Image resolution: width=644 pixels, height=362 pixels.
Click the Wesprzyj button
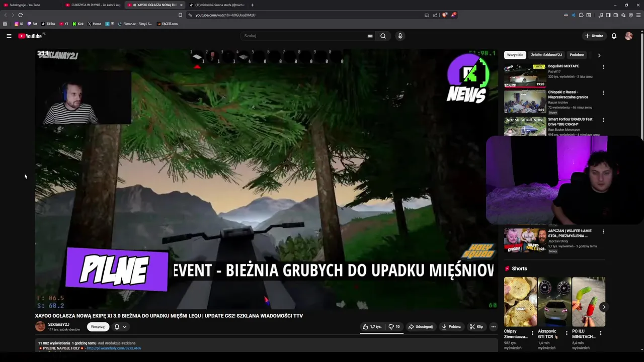[98, 327]
